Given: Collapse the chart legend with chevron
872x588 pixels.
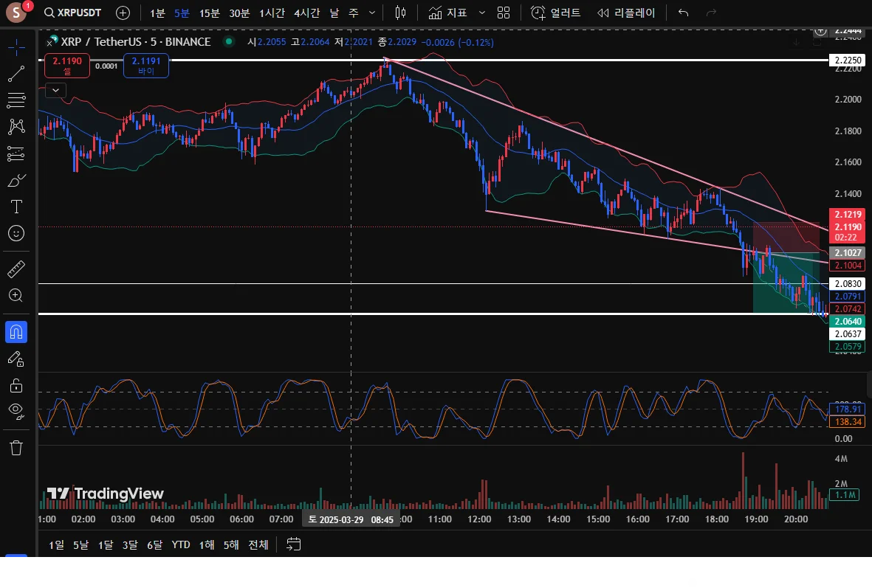Looking at the screenshot, I should coord(56,91).
